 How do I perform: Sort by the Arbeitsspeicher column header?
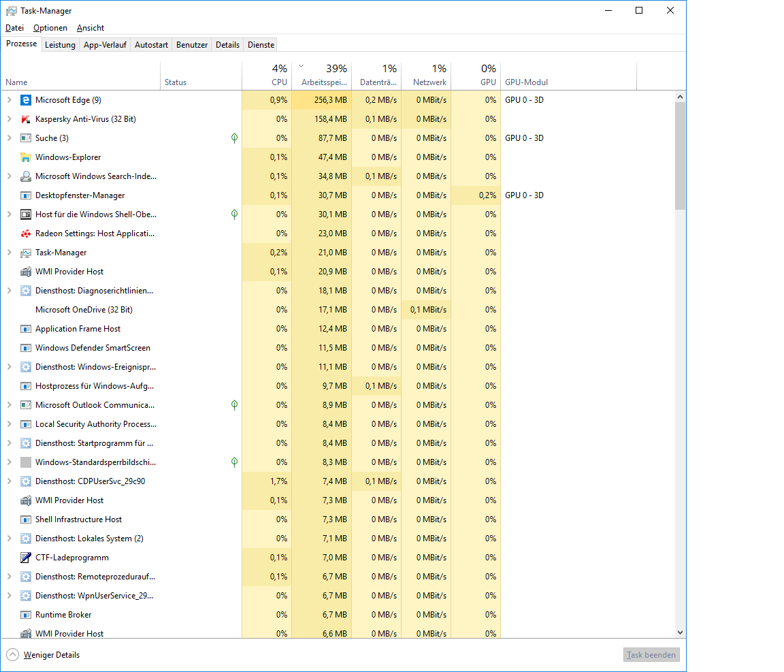(x=321, y=76)
